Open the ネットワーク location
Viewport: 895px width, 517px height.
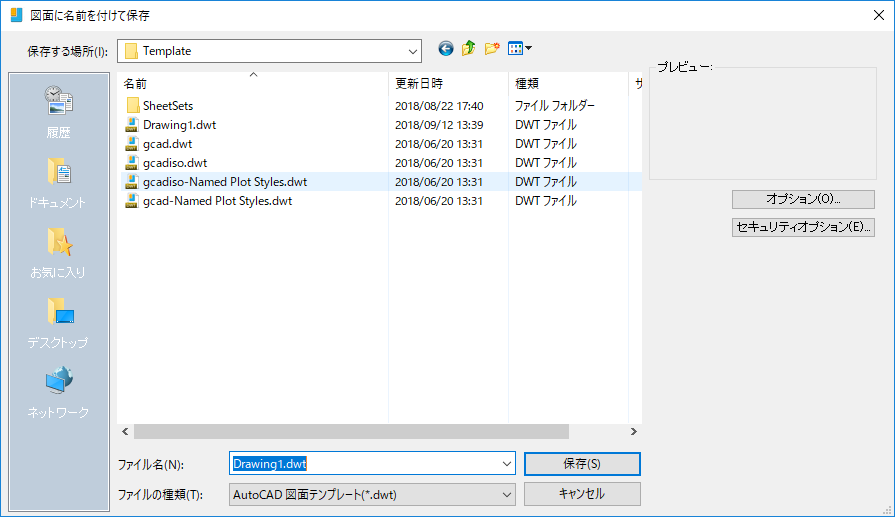pos(58,393)
